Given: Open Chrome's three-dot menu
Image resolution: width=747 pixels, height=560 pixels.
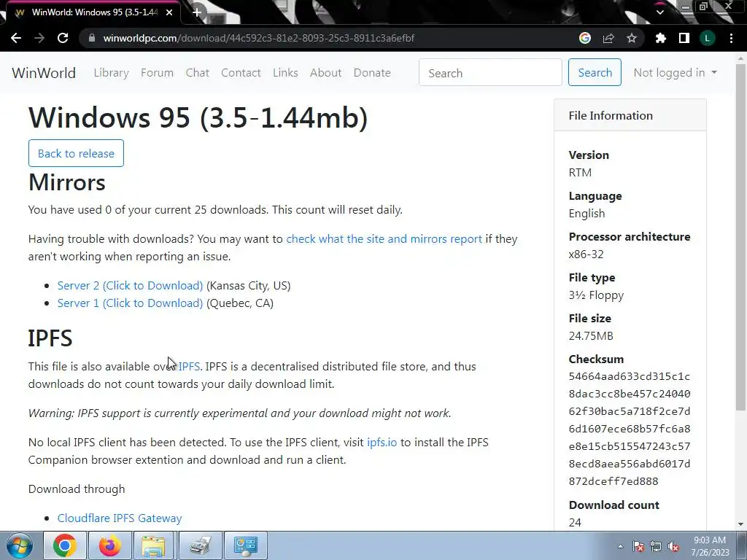Looking at the screenshot, I should (731, 38).
